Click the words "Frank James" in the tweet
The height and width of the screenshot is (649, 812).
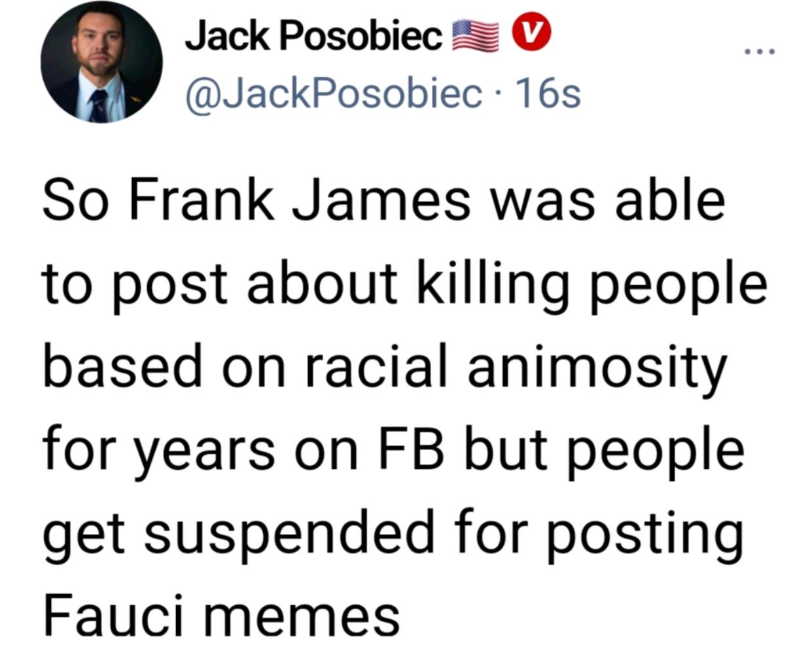[299, 200]
